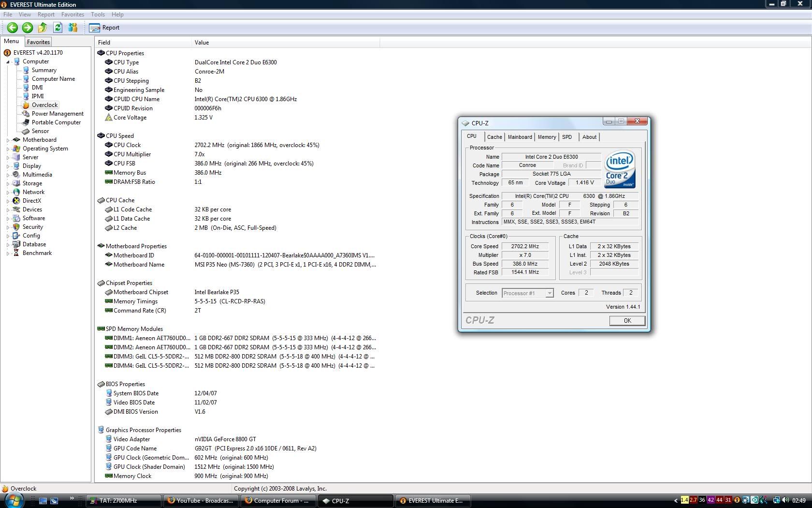Open the About tab in CPU-Z

pyautogui.click(x=589, y=137)
